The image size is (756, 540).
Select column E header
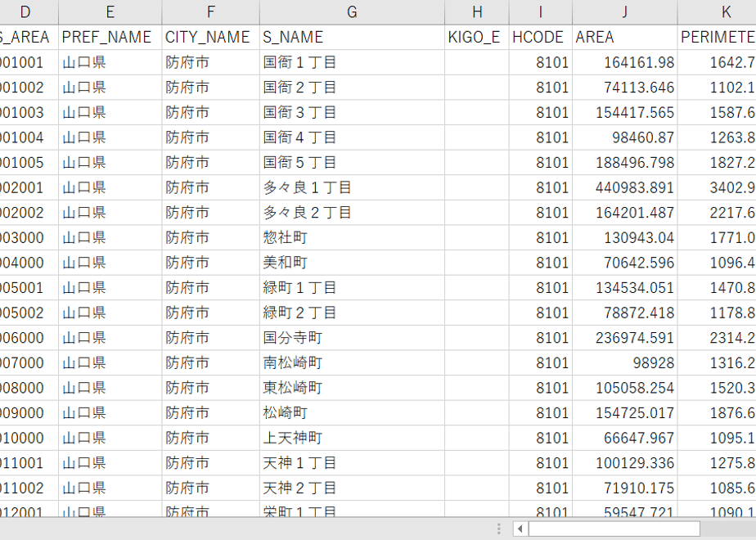(x=110, y=12)
